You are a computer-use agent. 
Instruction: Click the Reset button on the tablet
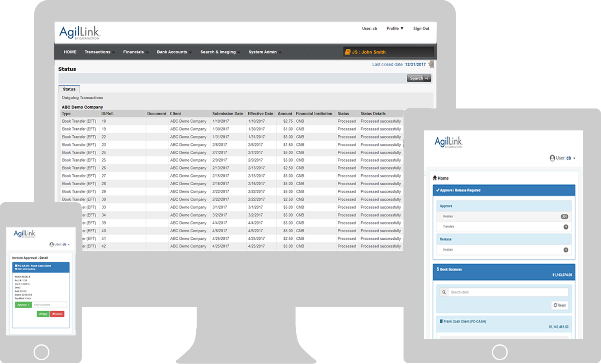560,305
